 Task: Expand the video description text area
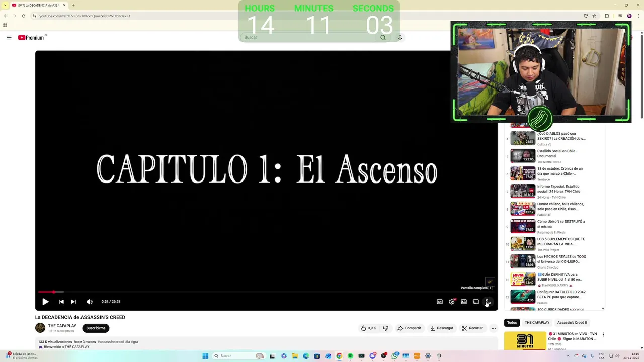[x=267, y=344]
